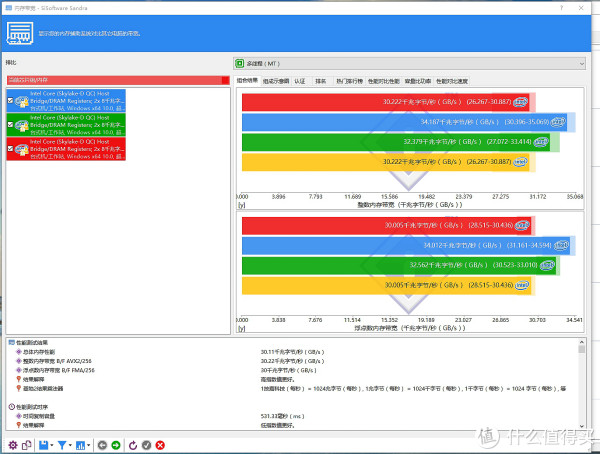Screen dimensions: 600x454
Task: Click the down arrow of the results list scrollbar
Action: tap(582, 426)
